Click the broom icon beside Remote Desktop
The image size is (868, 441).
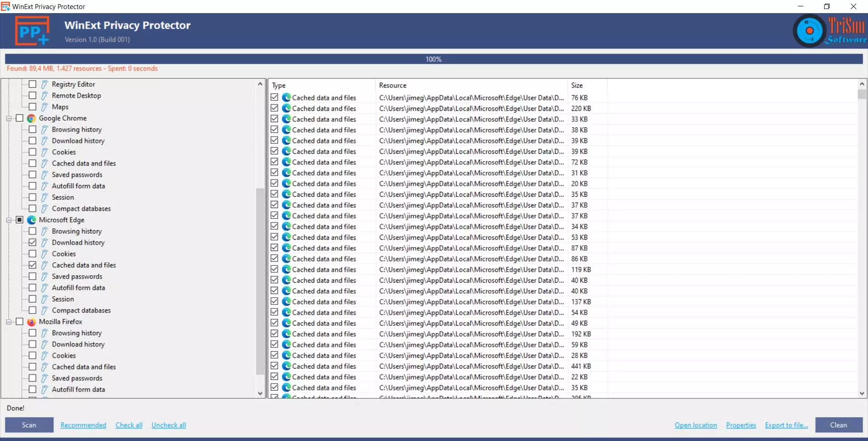point(44,95)
